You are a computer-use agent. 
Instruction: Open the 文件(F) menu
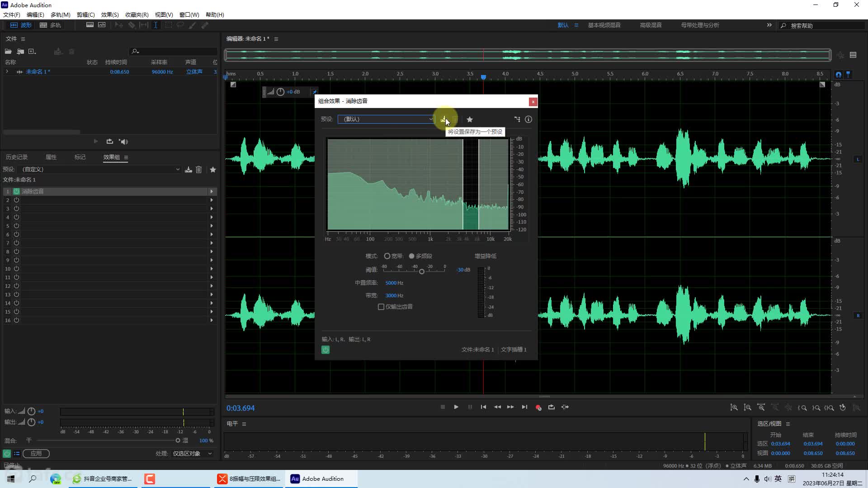(12, 15)
